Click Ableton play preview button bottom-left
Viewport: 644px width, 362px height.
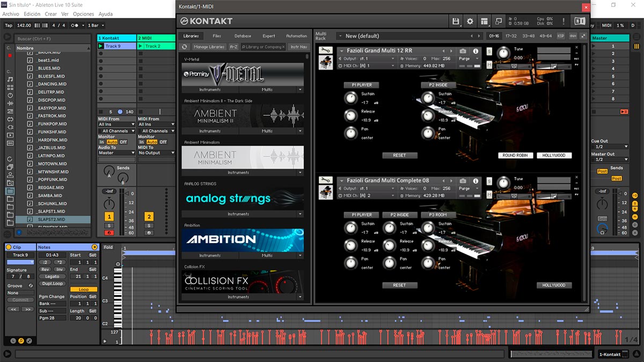(x=7, y=353)
